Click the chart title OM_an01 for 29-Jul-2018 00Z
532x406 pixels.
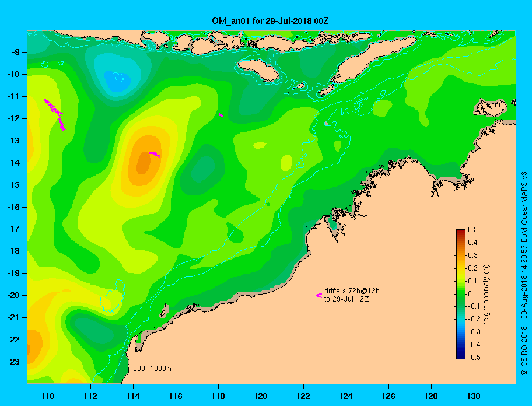pos(270,21)
